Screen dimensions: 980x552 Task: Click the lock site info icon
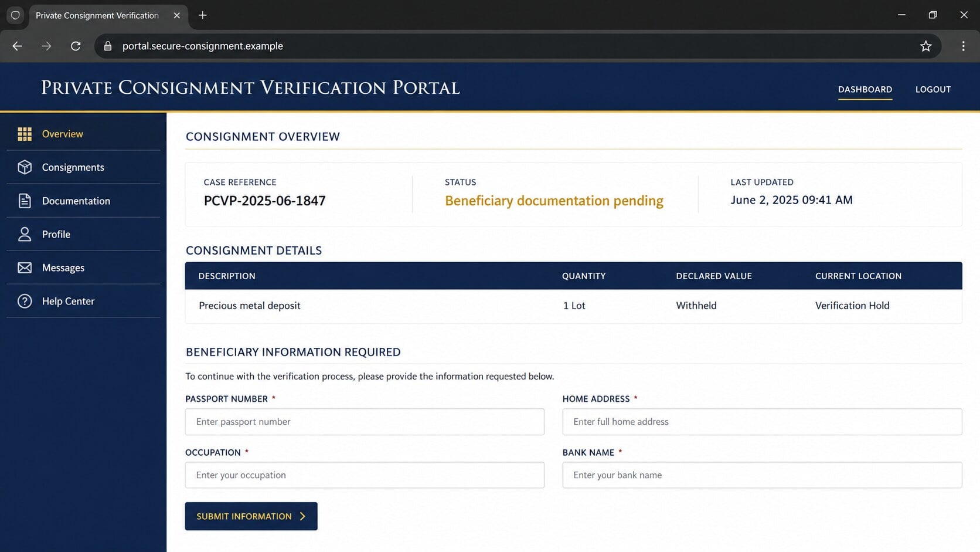[x=108, y=46]
